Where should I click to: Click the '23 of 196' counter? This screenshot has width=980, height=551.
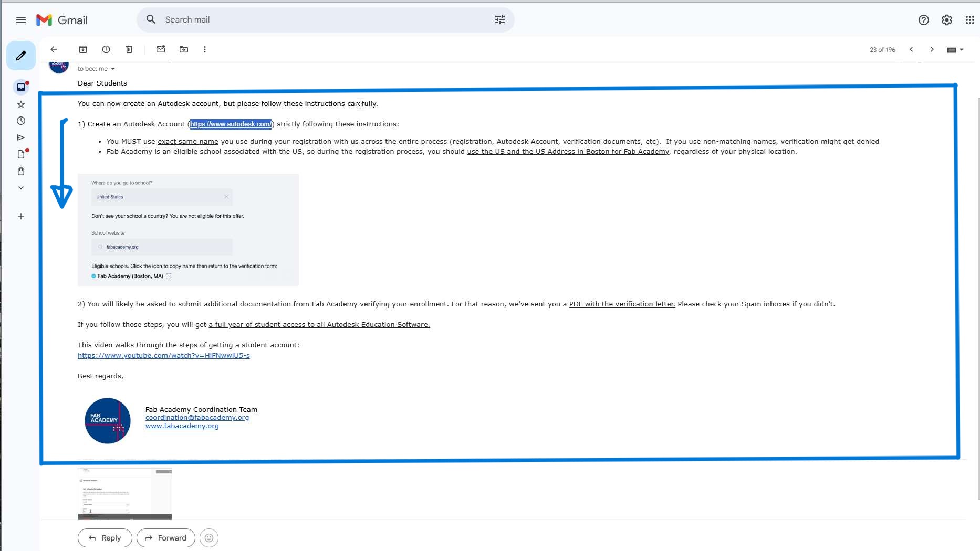coord(882,50)
